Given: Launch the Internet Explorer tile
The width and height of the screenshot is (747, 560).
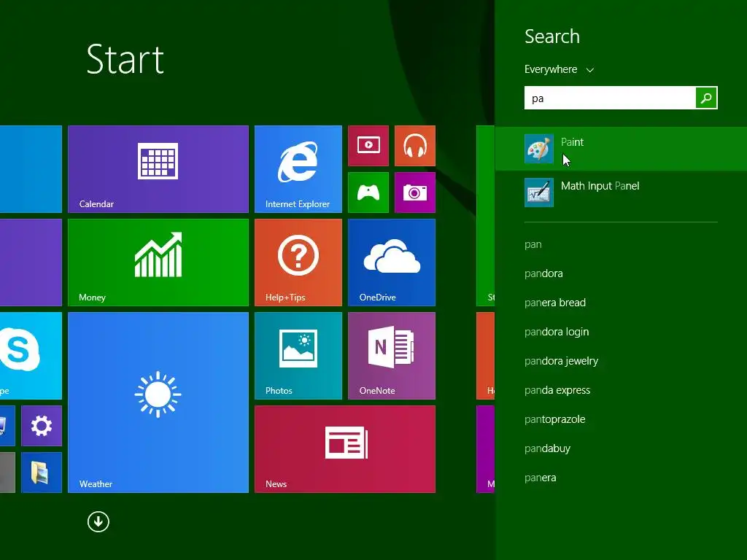Looking at the screenshot, I should (x=298, y=169).
